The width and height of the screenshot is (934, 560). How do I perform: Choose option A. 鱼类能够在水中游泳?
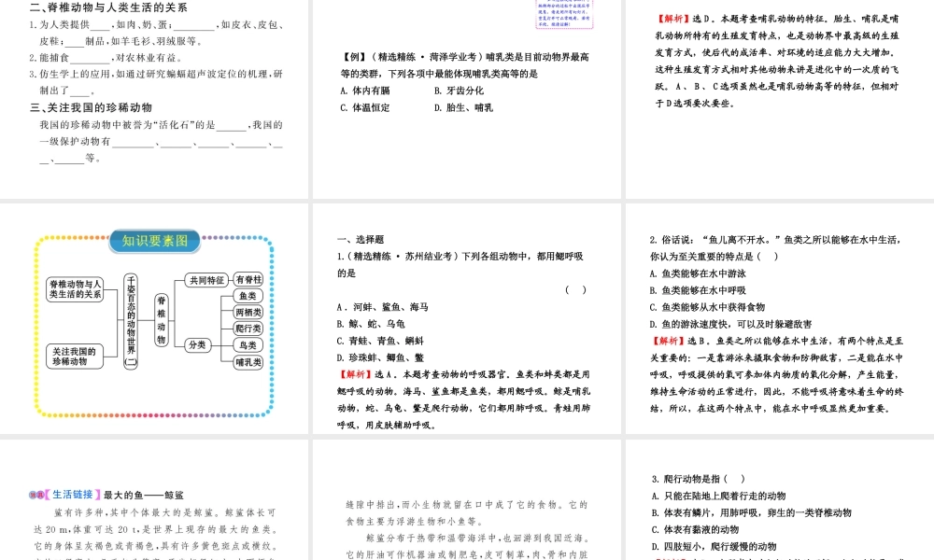click(698, 273)
